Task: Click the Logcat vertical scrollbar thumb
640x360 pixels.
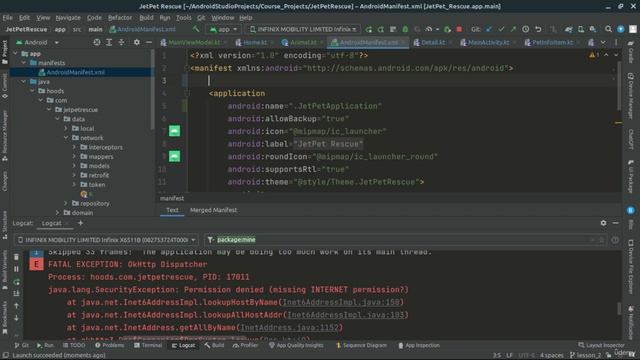Action: pyautogui.click(x=619, y=308)
